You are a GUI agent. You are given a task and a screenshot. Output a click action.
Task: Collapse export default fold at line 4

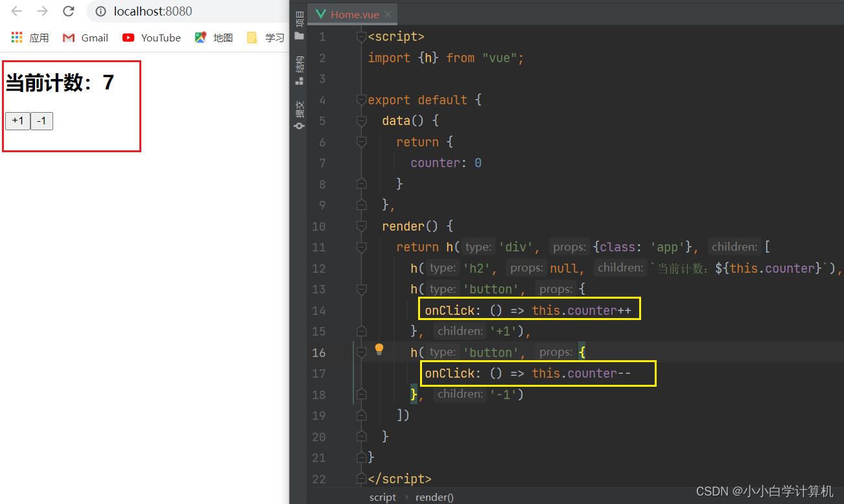click(x=362, y=100)
